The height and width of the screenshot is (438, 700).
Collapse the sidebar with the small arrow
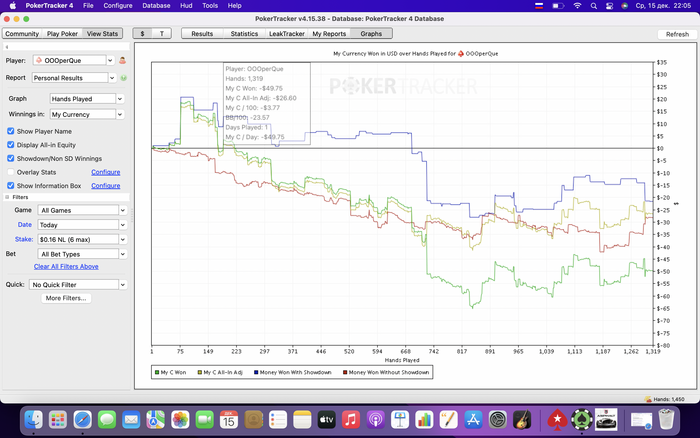7,46
